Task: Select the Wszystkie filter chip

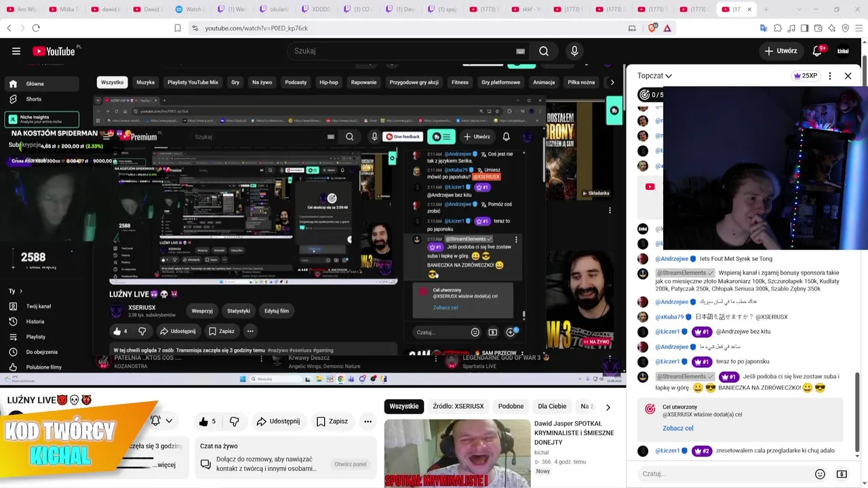Action: [404, 407]
